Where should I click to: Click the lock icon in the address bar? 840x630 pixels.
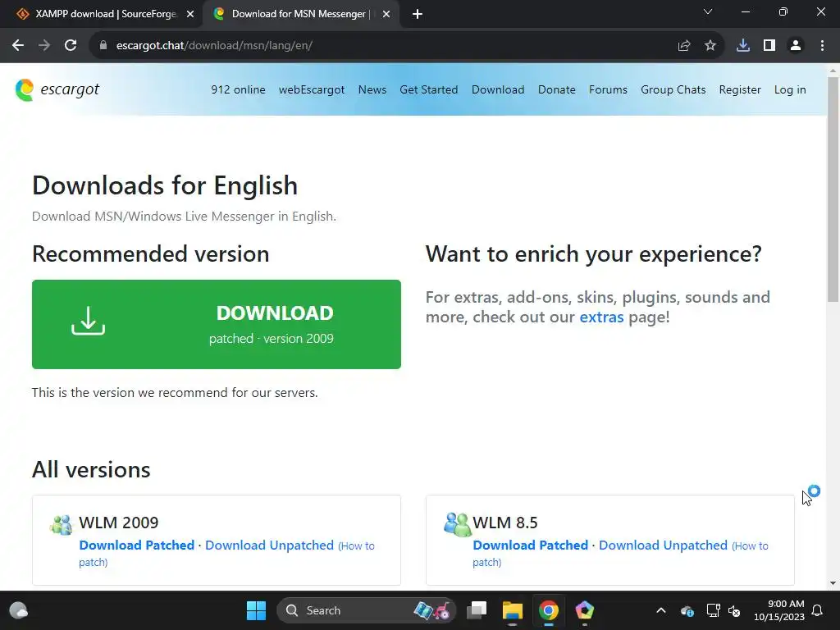tap(103, 46)
